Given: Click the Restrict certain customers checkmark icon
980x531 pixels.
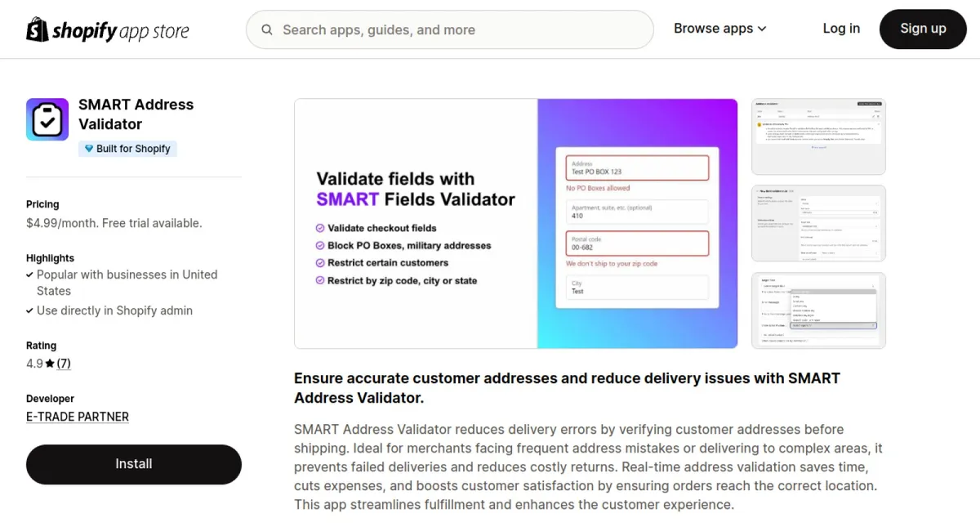Looking at the screenshot, I should click(320, 263).
